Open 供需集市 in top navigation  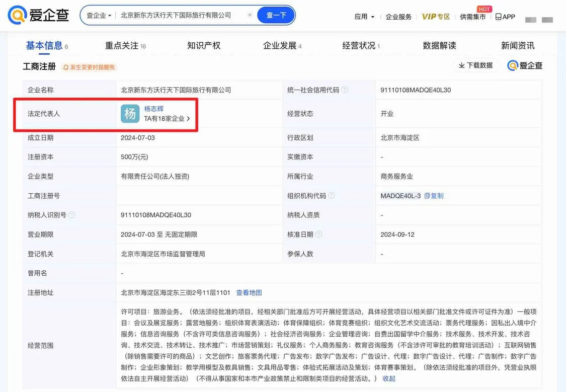(472, 17)
